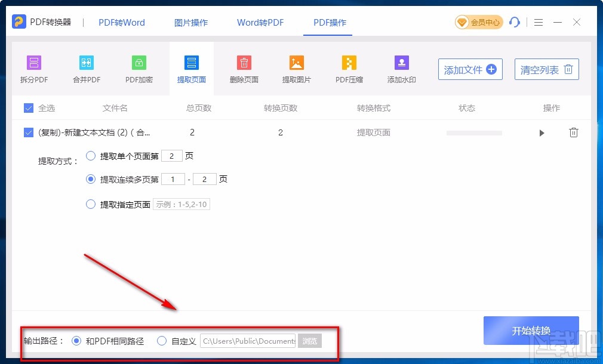Toggle the 全选 checkbox
The width and height of the screenshot is (603, 364).
(28, 108)
